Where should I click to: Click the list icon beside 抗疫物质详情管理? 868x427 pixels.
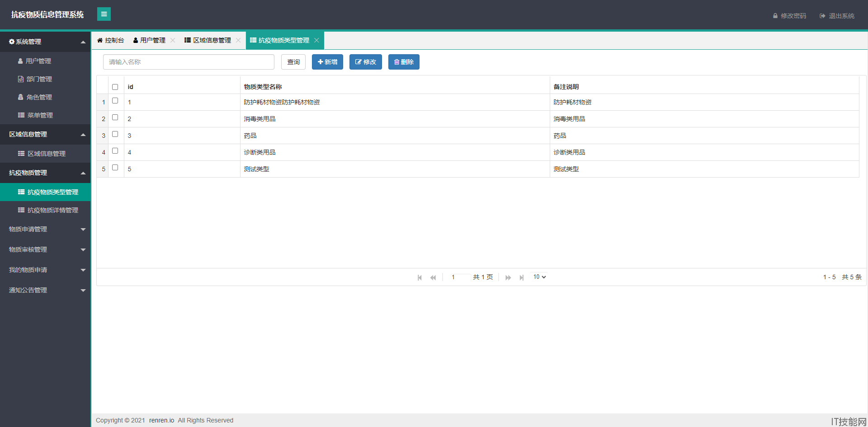21,210
